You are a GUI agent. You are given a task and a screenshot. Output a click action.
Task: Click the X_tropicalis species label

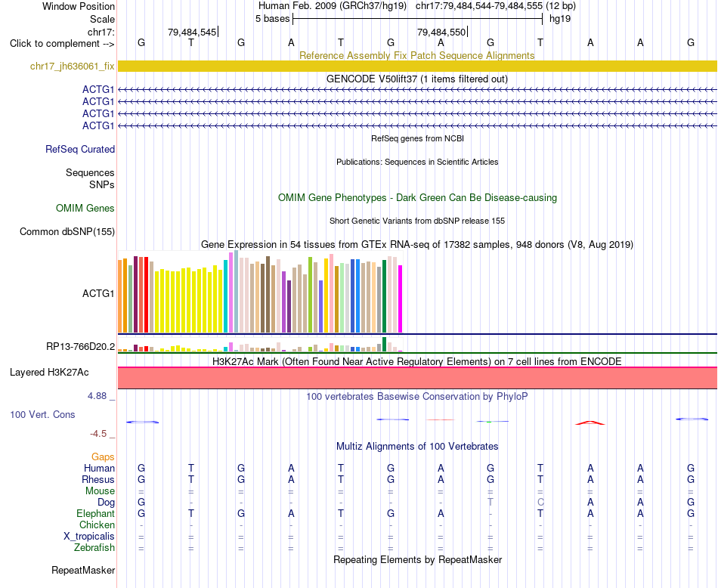click(89, 537)
